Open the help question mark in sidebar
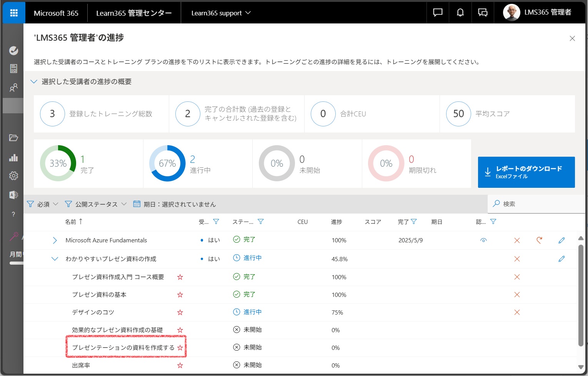Viewport: 588px width, 376px height. [x=13, y=214]
